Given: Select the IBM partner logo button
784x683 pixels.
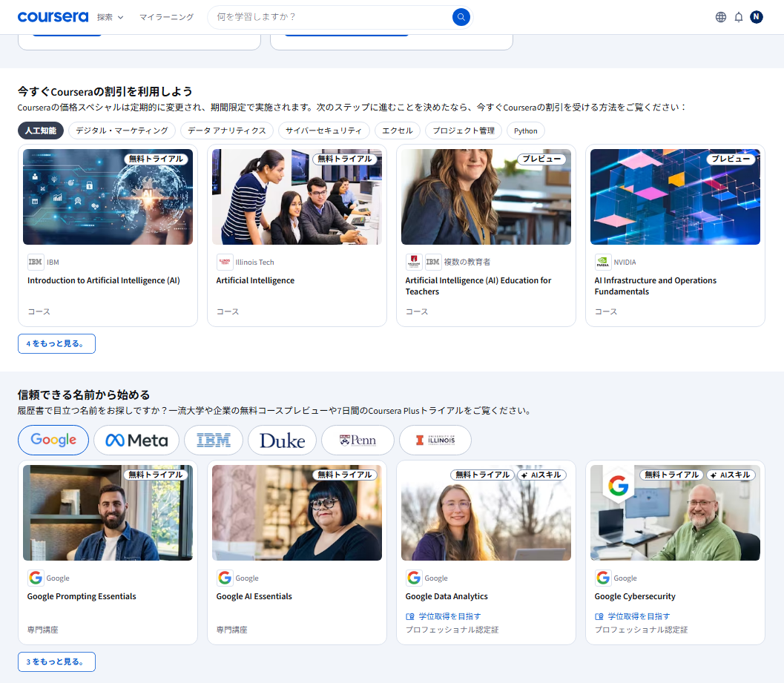Looking at the screenshot, I should point(213,440).
